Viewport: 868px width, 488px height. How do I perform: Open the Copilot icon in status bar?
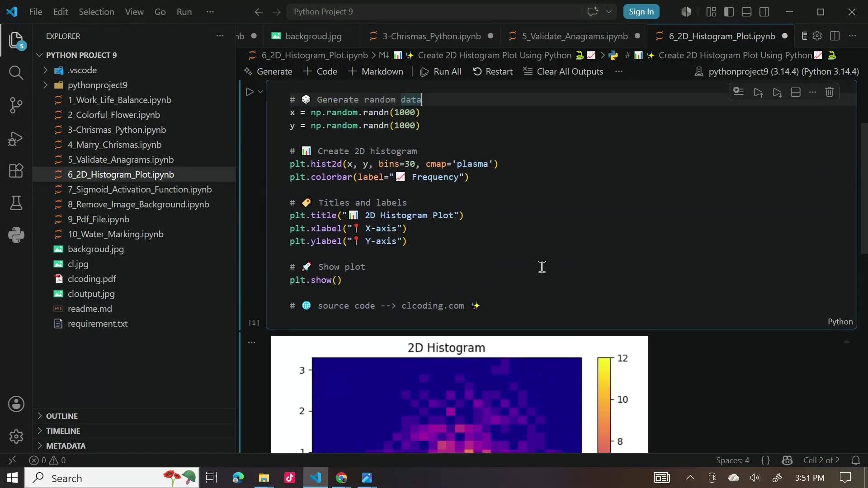(787, 460)
